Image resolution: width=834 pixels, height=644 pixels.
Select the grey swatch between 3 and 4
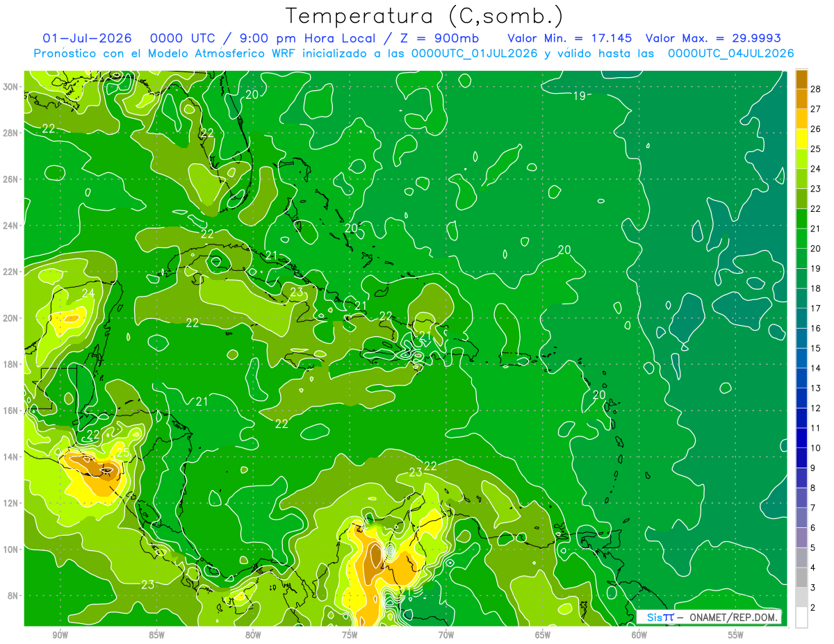(x=801, y=578)
